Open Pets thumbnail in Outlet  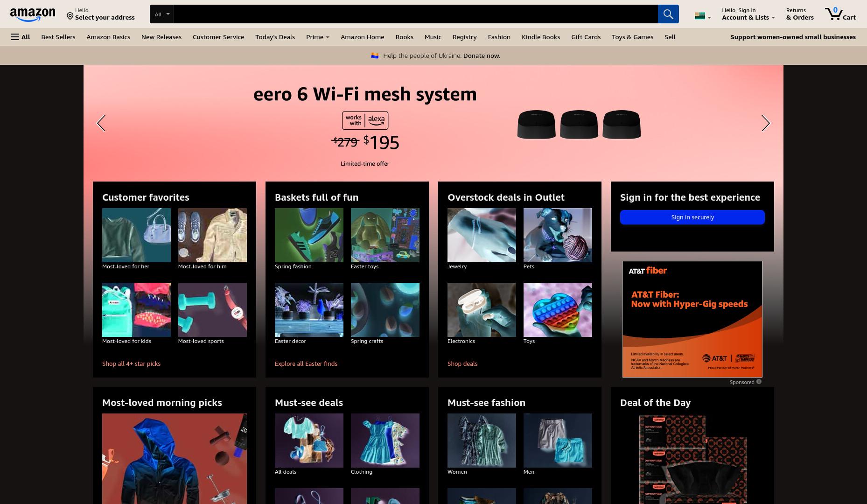[558, 235]
